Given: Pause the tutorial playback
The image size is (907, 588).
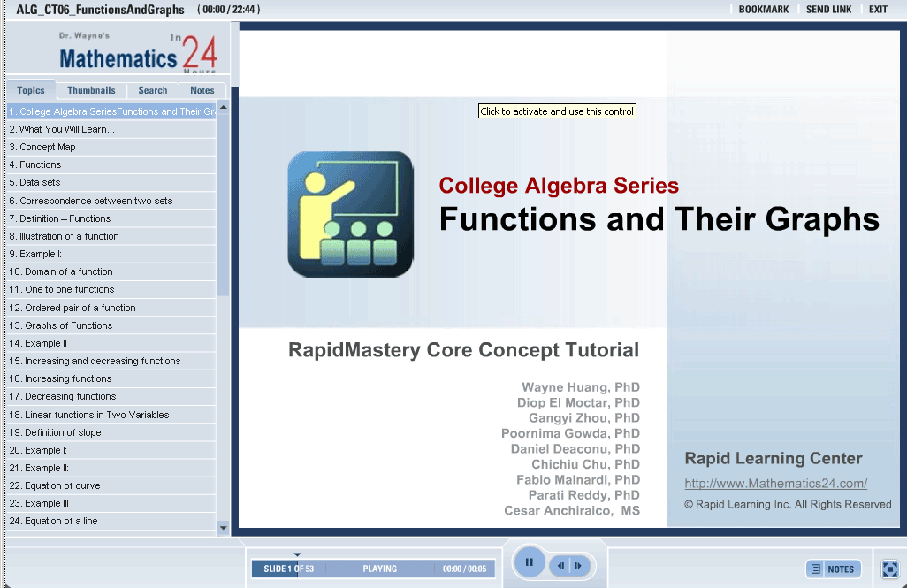Looking at the screenshot, I should (529, 561).
